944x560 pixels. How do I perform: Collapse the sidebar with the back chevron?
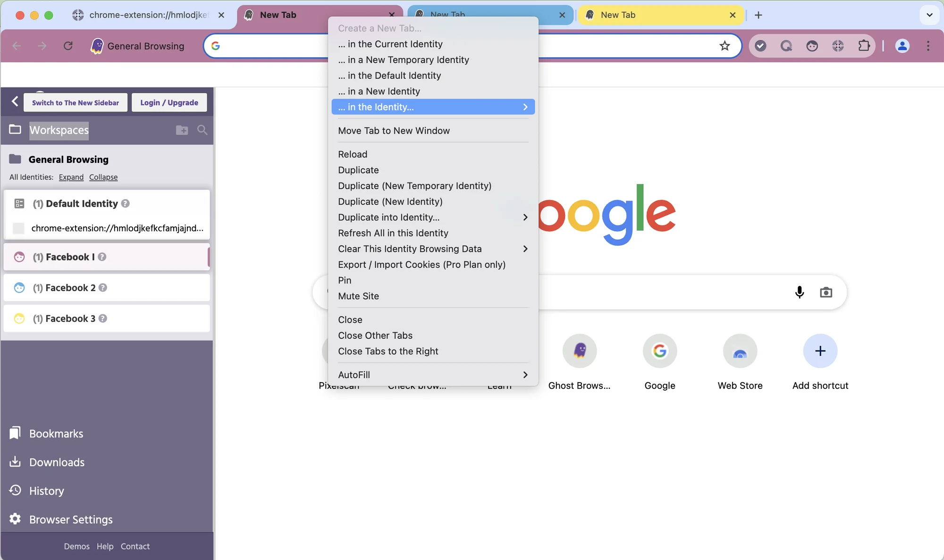15,101
